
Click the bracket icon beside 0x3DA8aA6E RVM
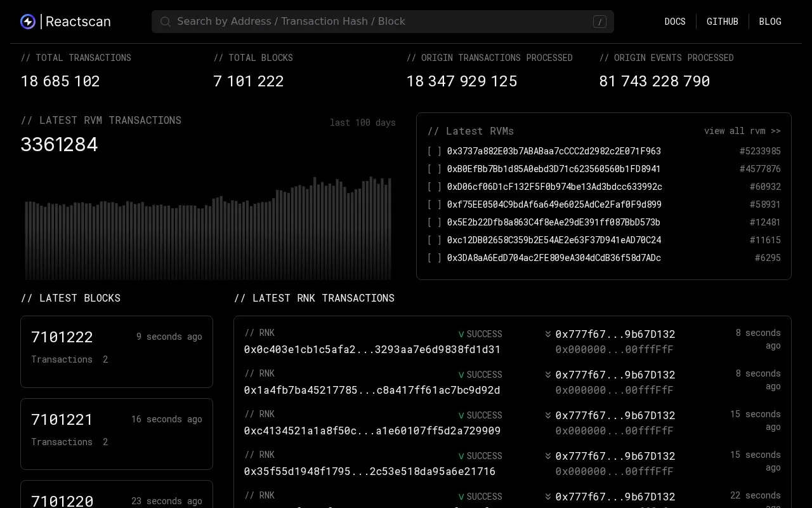435,258
